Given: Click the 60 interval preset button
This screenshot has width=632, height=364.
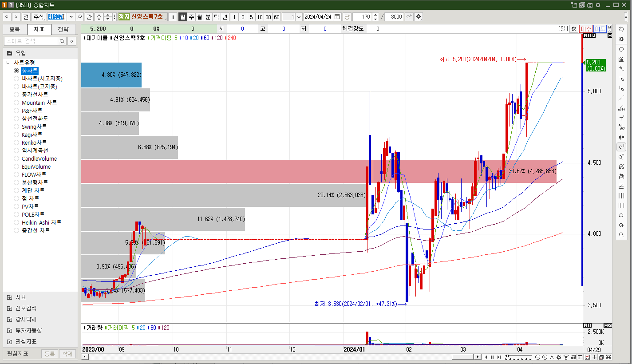Looking at the screenshot, I should click(276, 17).
